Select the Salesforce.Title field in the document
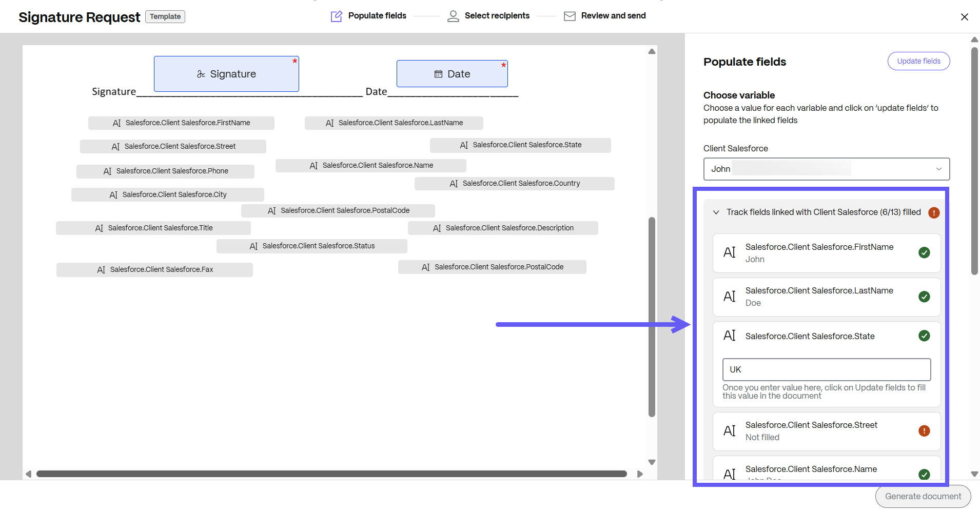The width and height of the screenshot is (980, 511). pos(153,228)
